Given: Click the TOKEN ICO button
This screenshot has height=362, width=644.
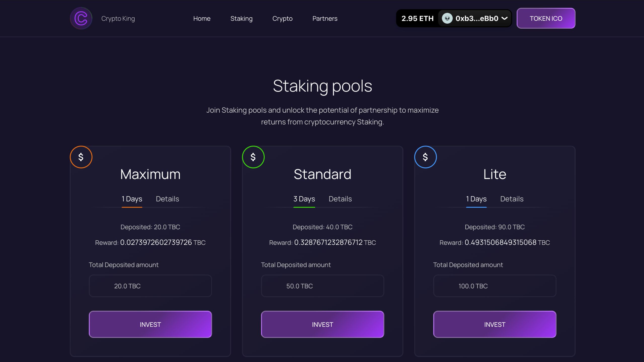Looking at the screenshot, I should [546, 18].
